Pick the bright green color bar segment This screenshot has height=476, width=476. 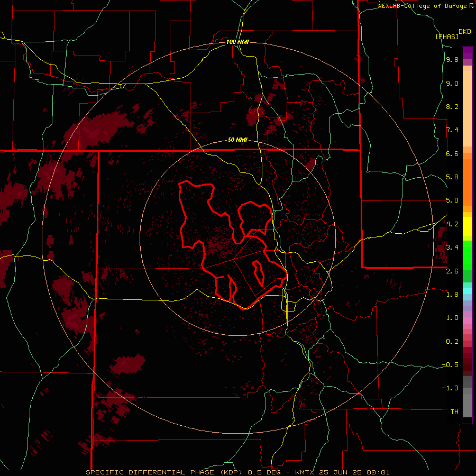click(x=467, y=255)
